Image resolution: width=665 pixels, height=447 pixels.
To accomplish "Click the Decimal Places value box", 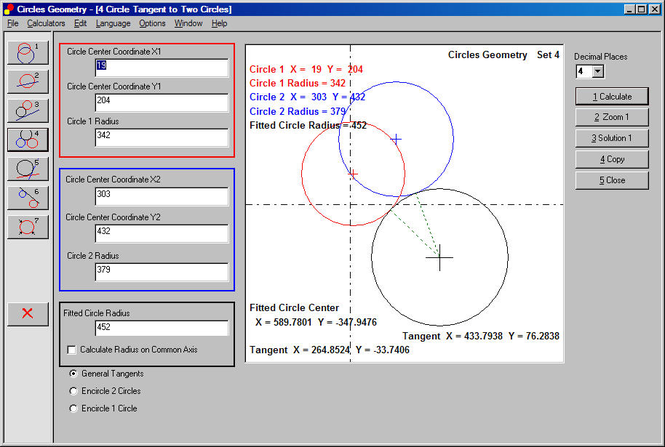I will coord(584,71).
